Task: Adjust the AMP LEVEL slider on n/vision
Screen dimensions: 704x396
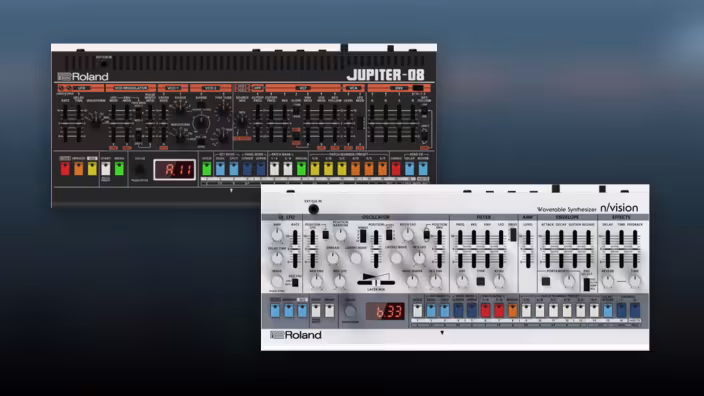Action: pos(528,248)
